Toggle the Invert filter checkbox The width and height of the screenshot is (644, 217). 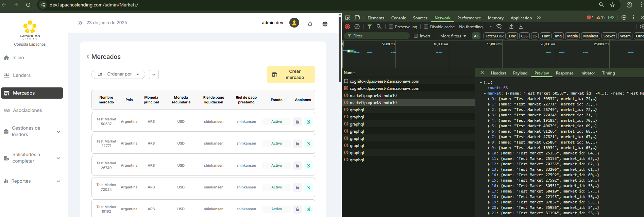[x=416, y=36]
